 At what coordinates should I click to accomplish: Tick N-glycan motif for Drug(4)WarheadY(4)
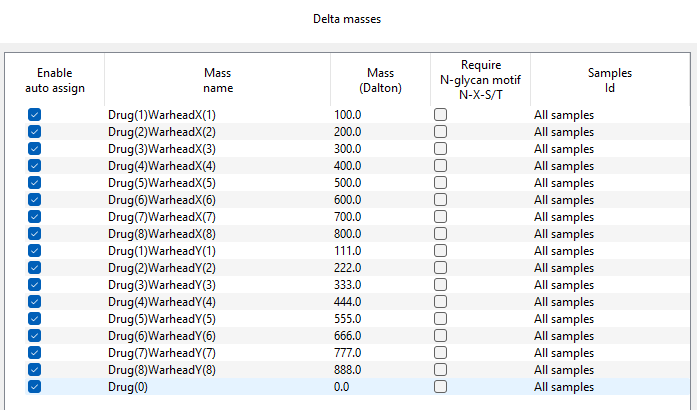[x=440, y=302]
